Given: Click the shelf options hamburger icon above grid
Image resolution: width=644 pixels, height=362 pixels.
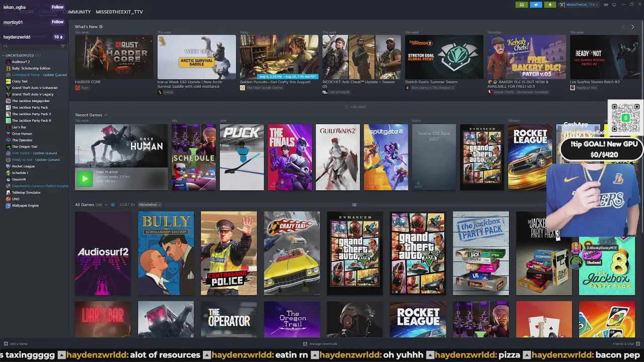Looking at the screenshot, I should (354, 205).
